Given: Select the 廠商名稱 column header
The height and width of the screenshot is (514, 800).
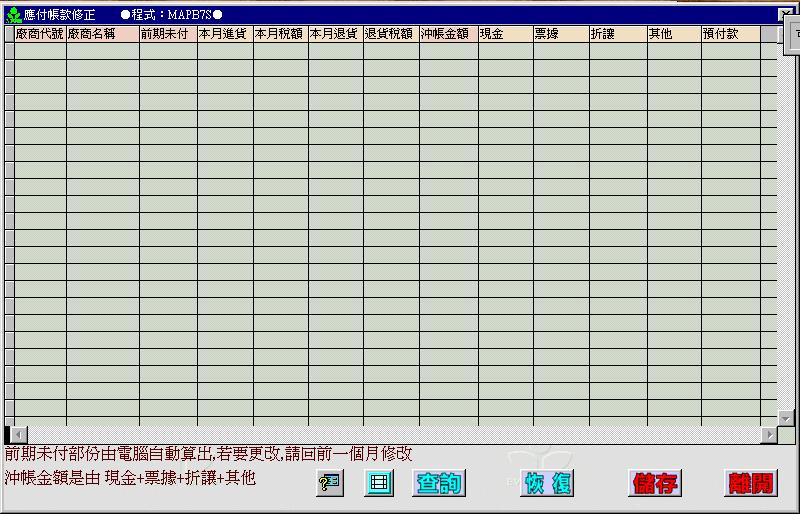Looking at the screenshot, I should point(102,34).
